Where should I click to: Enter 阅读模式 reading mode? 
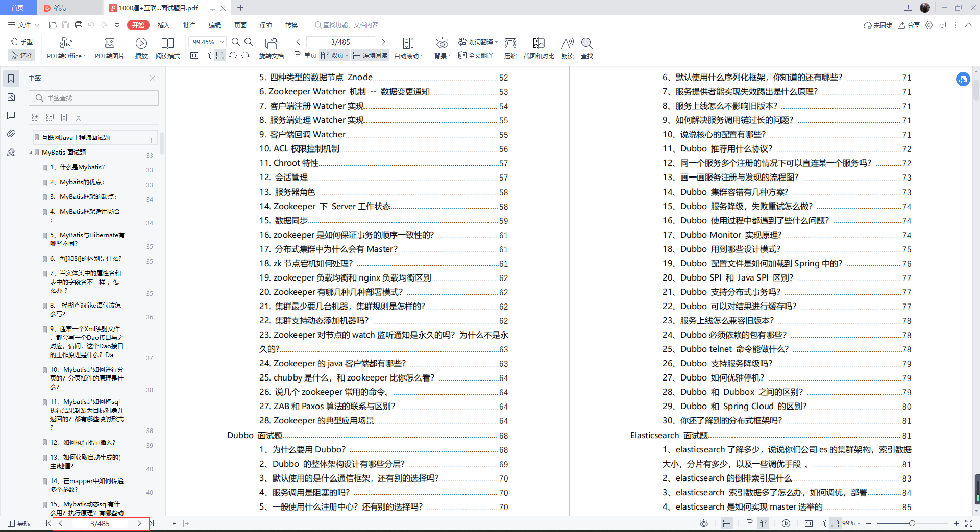pyautogui.click(x=167, y=47)
